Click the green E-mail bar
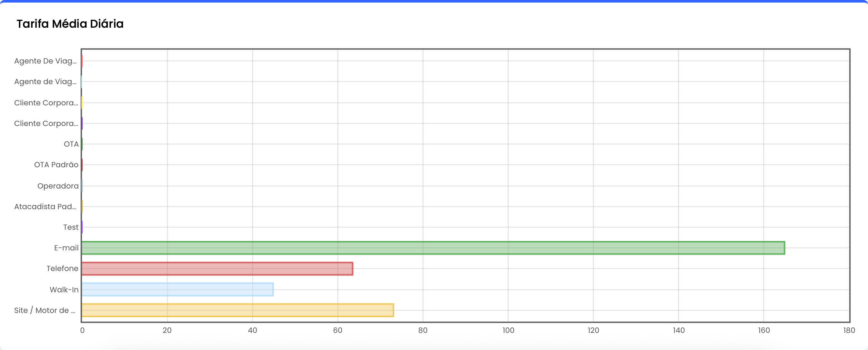This screenshot has height=350, width=868. (433, 248)
